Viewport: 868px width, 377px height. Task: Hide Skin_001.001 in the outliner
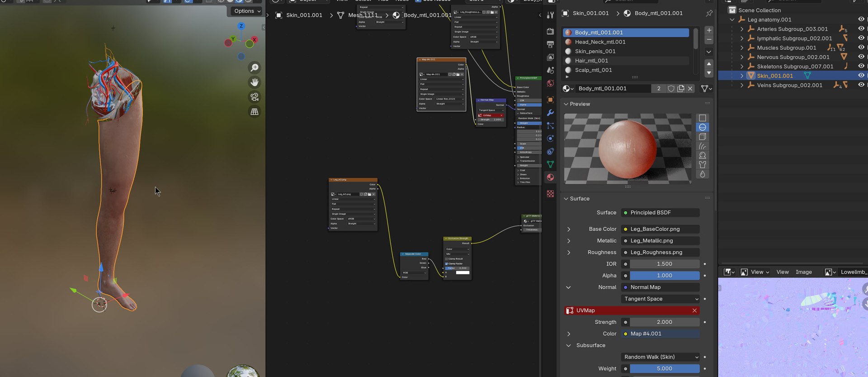(x=861, y=76)
